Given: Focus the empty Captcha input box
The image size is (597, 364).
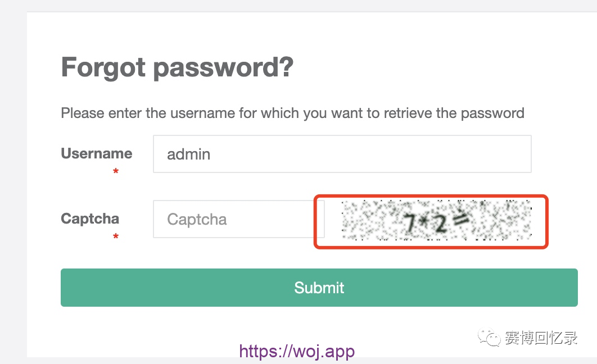Looking at the screenshot, I should [x=238, y=219].
